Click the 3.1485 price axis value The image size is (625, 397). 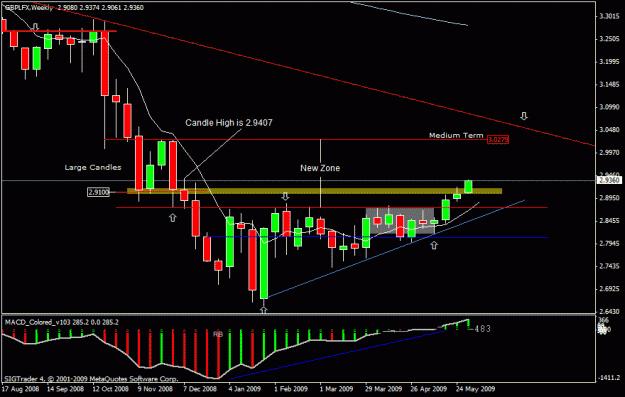609,85
